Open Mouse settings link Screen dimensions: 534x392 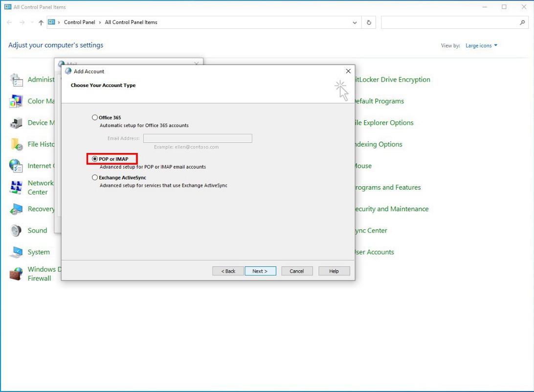tap(363, 166)
